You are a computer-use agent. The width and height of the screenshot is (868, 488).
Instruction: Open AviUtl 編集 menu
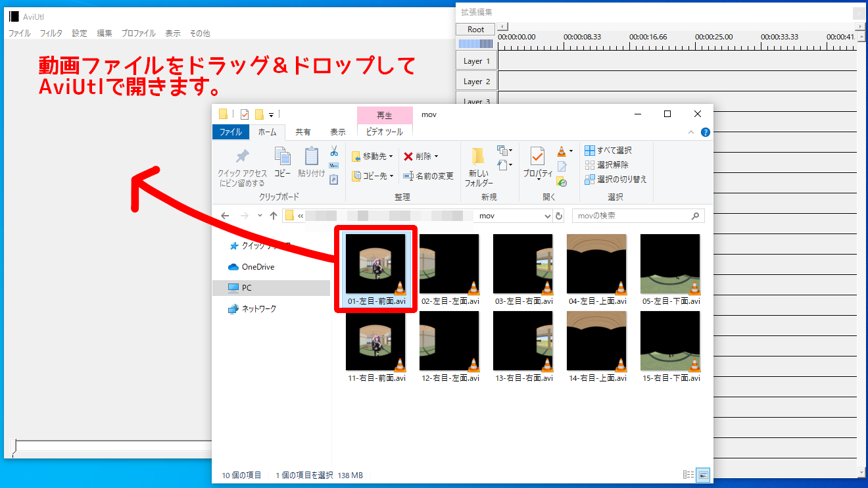tap(105, 33)
